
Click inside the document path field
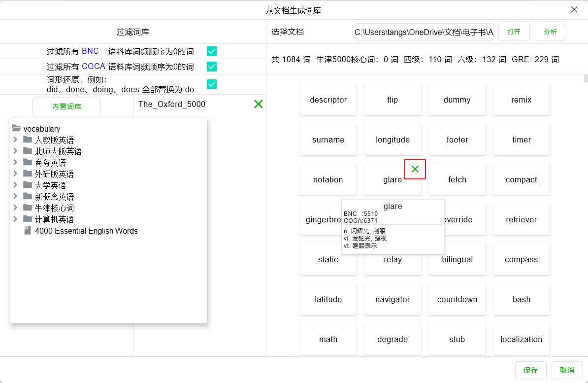point(424,31)
